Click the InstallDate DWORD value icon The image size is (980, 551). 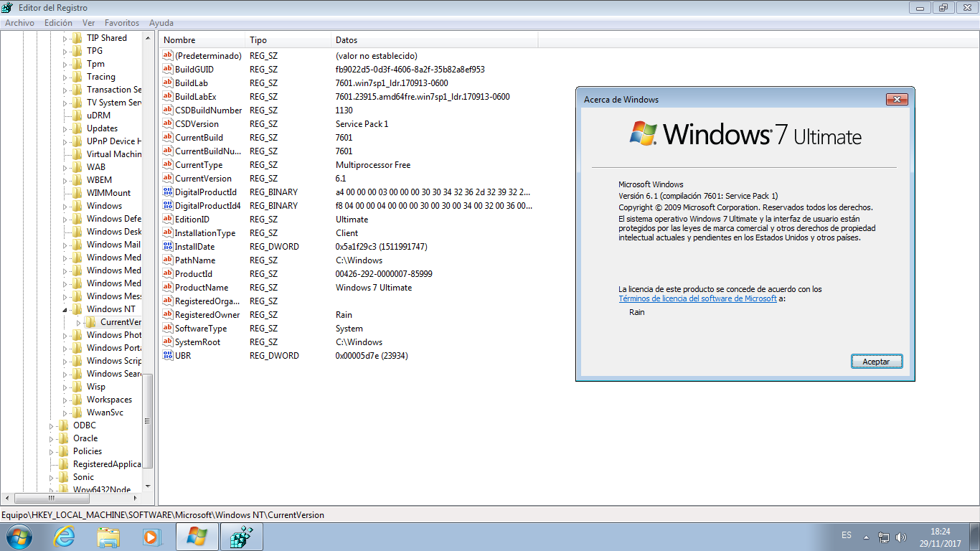tap(168, 247)
